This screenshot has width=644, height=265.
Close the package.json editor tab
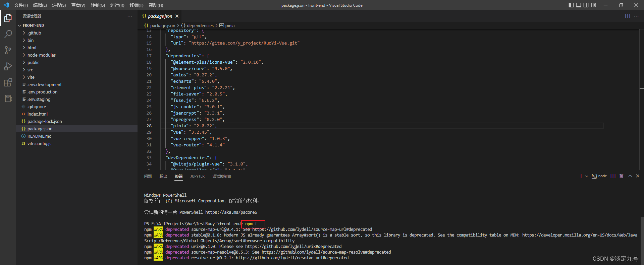177,16
